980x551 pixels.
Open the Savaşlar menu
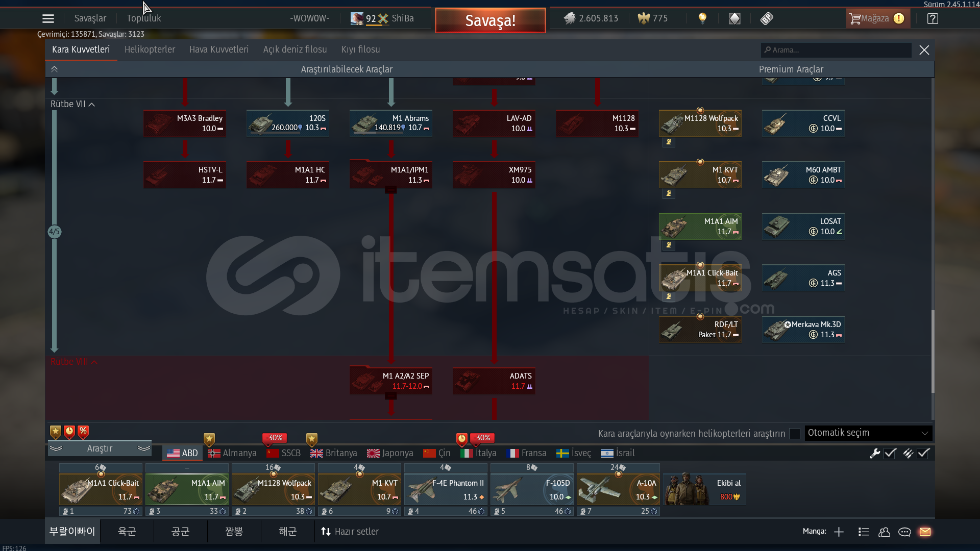pos(90,18)
